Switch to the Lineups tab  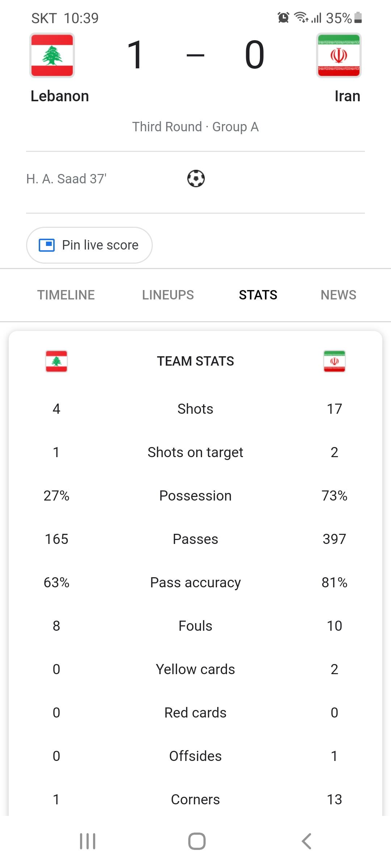pyautogui.click(x=168, y=295)
